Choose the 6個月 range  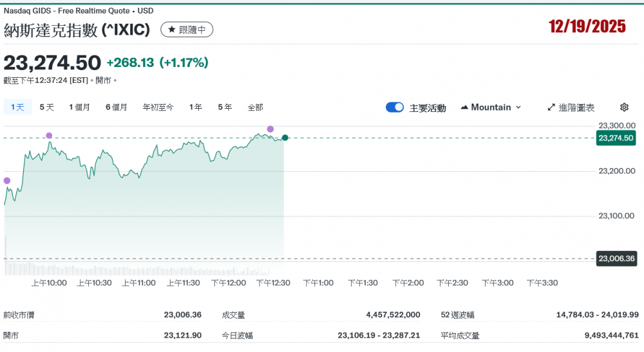pyautogui.click(x=117, y=107)
